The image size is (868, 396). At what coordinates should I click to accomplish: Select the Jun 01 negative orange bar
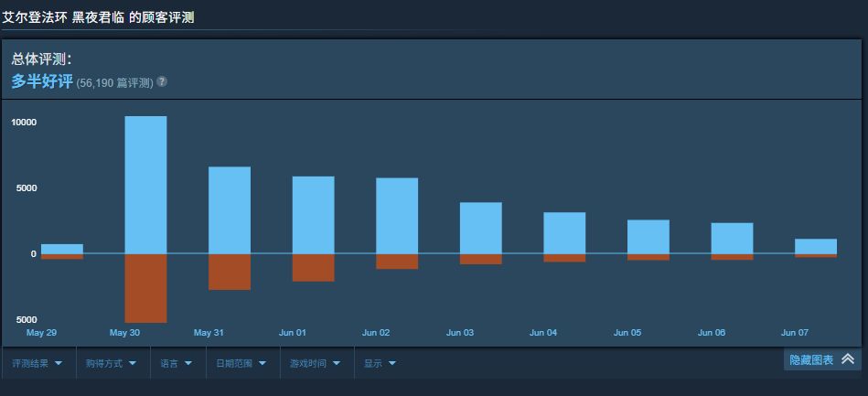(x=314, y=268)
